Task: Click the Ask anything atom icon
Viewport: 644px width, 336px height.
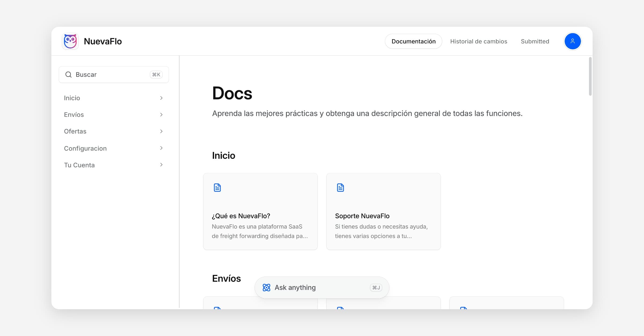Action: tap(266, 288)
